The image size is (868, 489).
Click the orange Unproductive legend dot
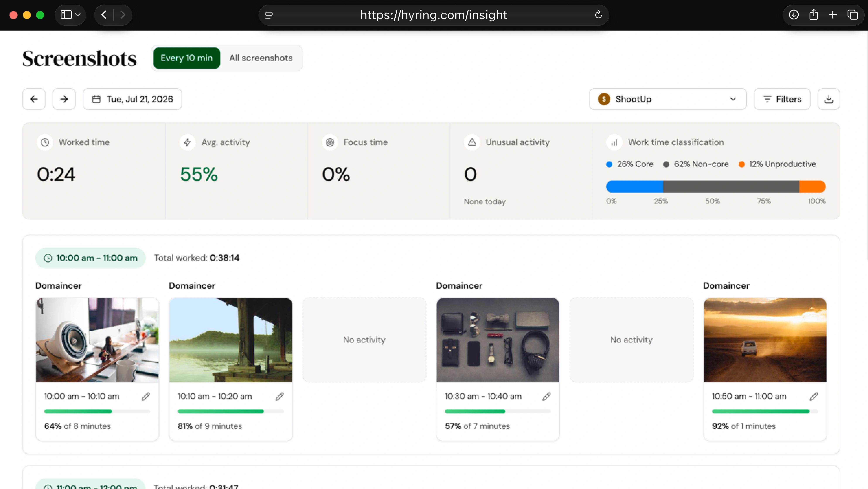742,164
